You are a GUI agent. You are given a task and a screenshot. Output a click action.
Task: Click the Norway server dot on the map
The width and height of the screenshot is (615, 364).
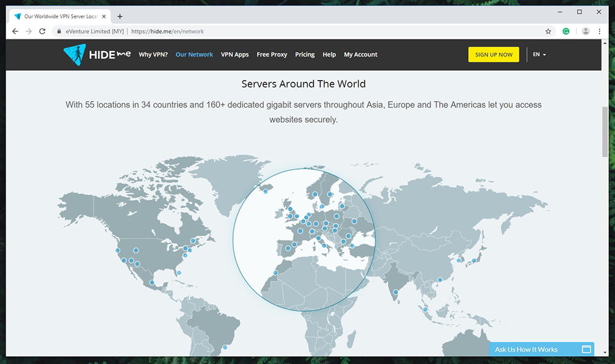(x=315, y=194)
